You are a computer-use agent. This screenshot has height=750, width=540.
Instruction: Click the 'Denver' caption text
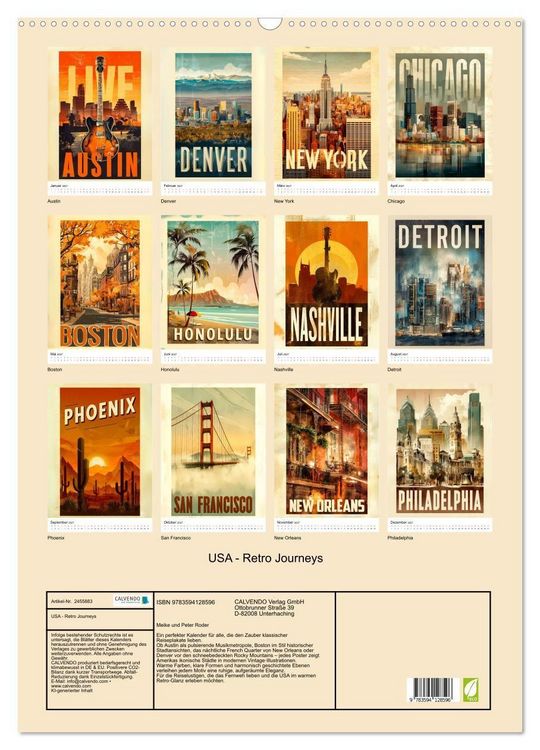[168, 201]
